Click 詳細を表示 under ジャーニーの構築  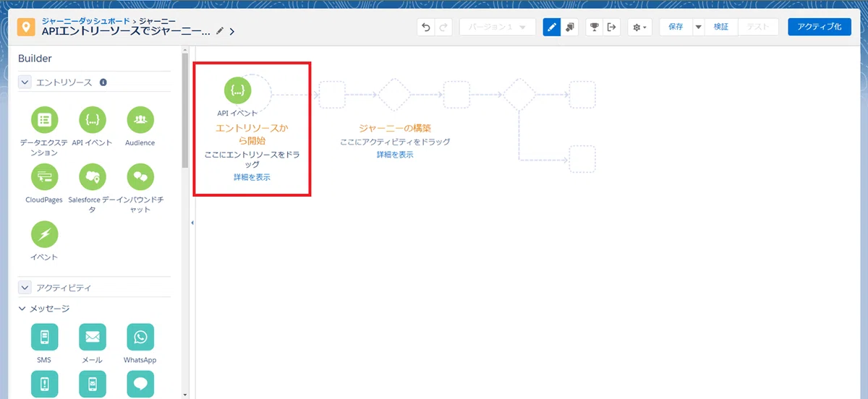click(395, 155)
